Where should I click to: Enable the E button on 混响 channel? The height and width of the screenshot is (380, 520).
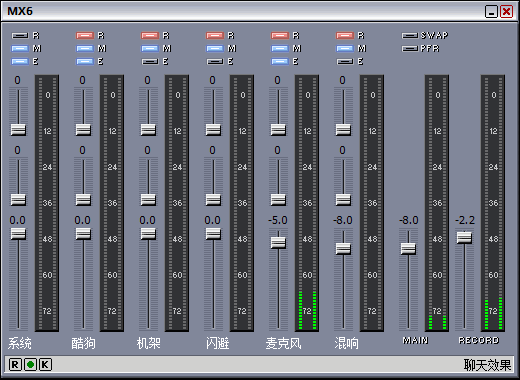pos(345,61)
